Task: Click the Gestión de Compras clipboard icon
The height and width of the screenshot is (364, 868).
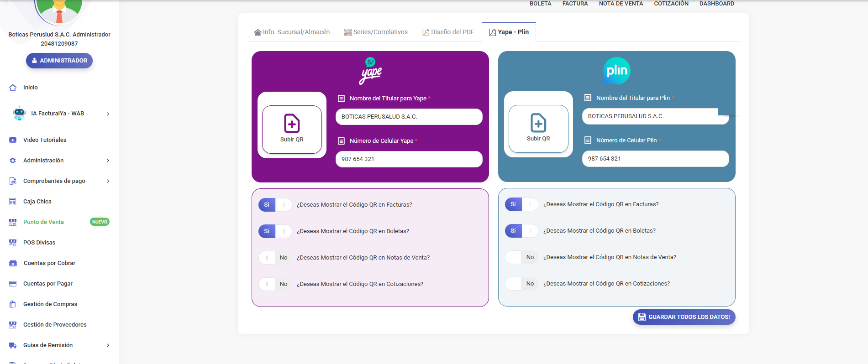Action: (13, 304)
